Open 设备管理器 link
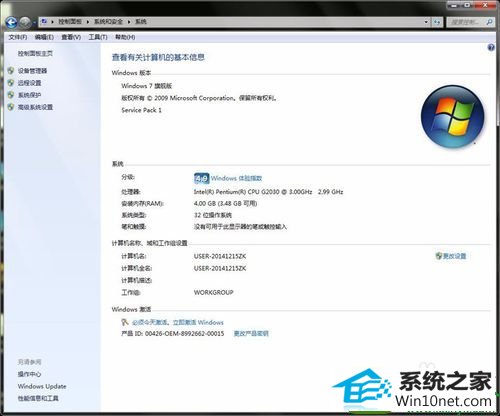Screen dimensions: 500x416 [32, 71]
